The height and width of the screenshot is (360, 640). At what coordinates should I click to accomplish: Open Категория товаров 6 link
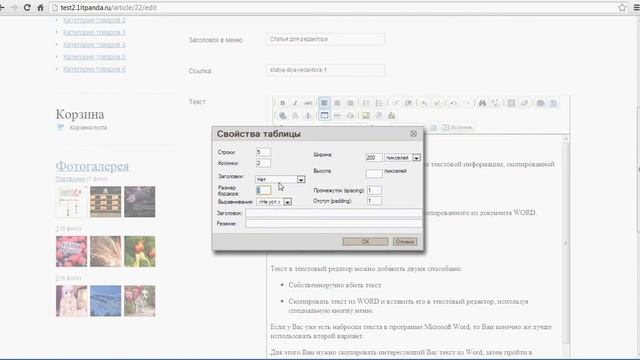click(x=94, y=69)
